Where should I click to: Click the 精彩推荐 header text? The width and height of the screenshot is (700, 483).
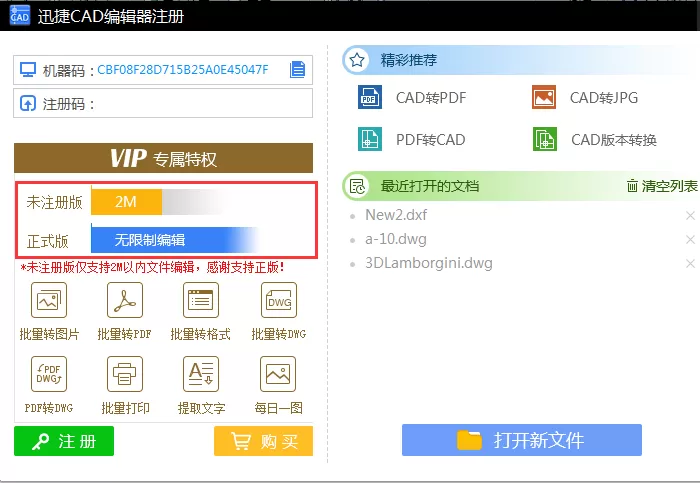coord(408,60)
